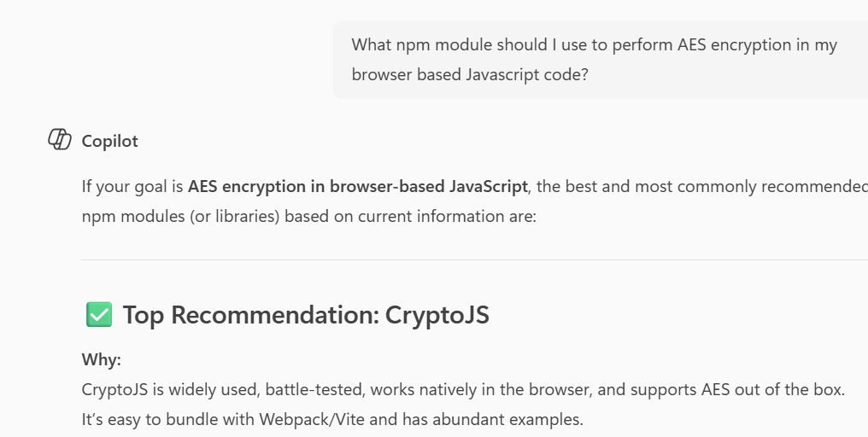Click the Copilot sender name label
This screenshot has height=437, width=868.
[109, 142]
